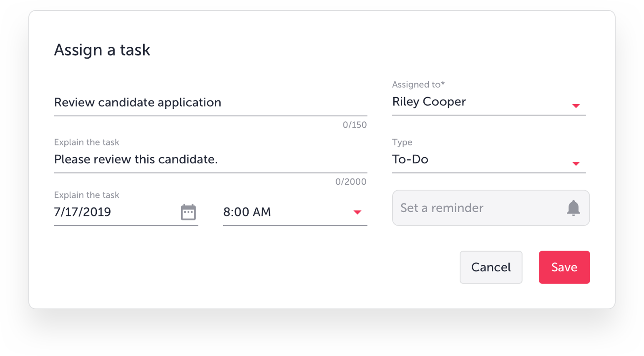Screen dimensions: 644x356
Task: Click the "Type" field label
Action: [x=402, y=142]
